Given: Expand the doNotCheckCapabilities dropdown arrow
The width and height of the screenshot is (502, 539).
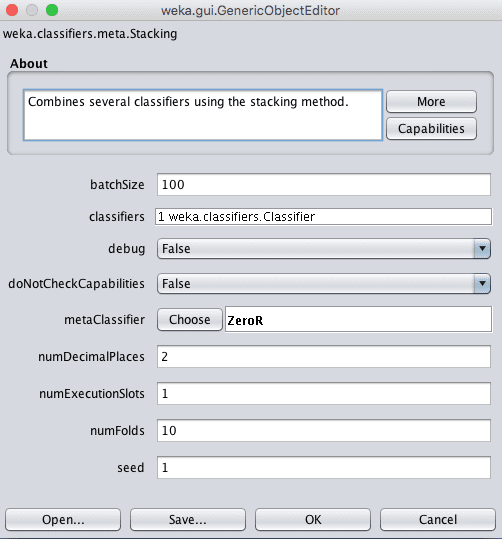Looking at the screenshot, I should click(x=482, y=284).
